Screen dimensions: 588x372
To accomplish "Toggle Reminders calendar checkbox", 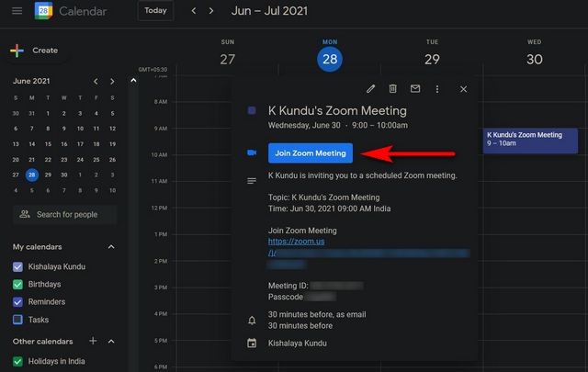I will point(17,302).
